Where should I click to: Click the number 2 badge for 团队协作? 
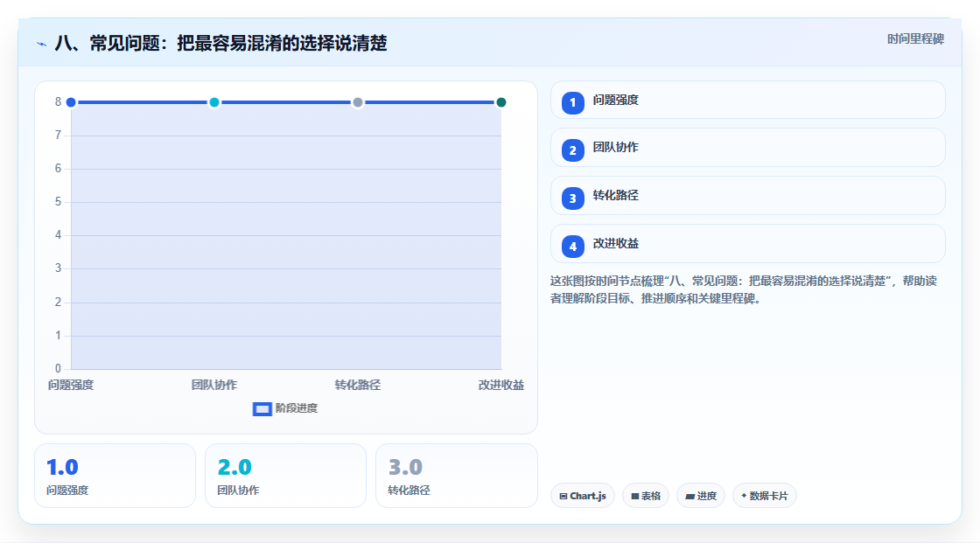(x=572, y=150)
